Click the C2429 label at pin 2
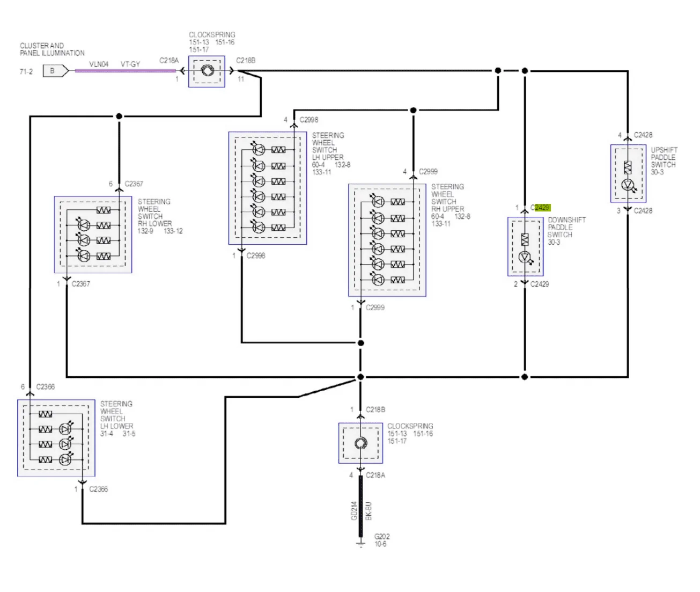The height and width of the screenshot is (592, 700). coord(540,284)
